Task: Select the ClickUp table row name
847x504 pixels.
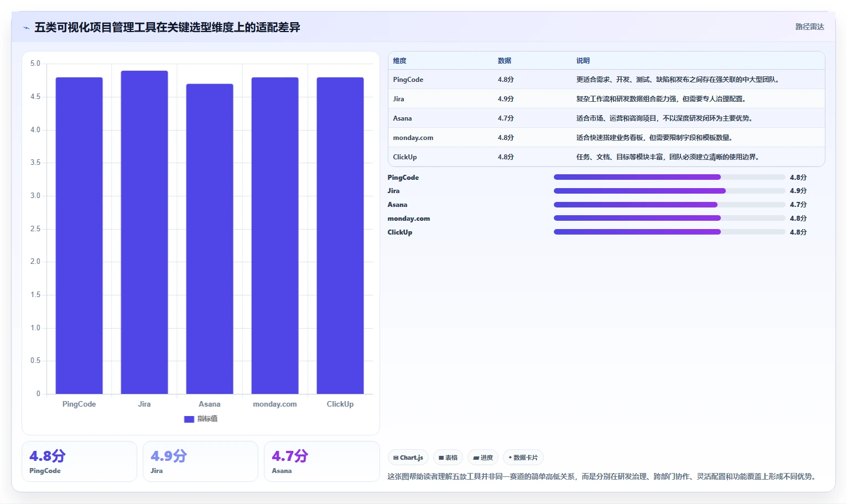Action: (x=404, y=157)
